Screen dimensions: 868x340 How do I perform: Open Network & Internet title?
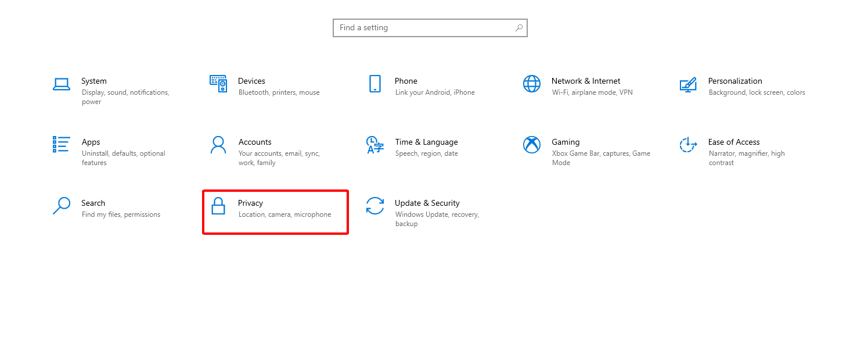click(586, 81)
